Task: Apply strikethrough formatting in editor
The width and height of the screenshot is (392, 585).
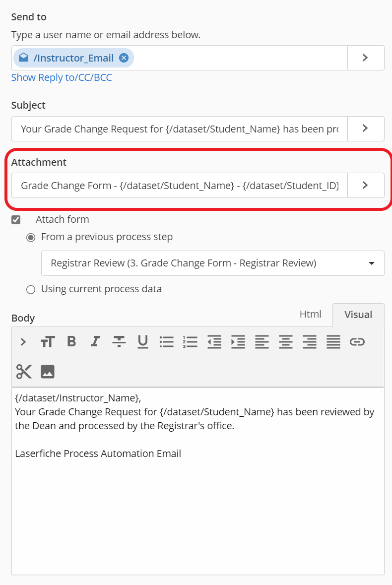Action: (x=119, y=341)
